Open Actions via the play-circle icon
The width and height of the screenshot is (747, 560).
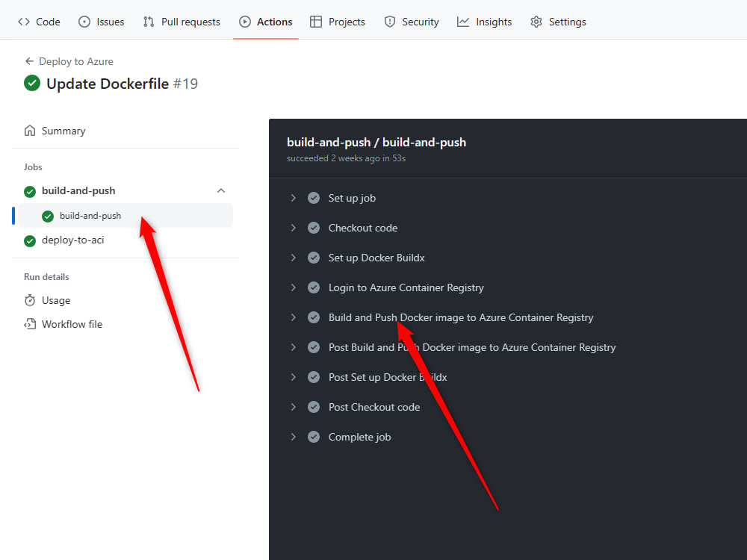pyautogui.click(x=244, y=22)
